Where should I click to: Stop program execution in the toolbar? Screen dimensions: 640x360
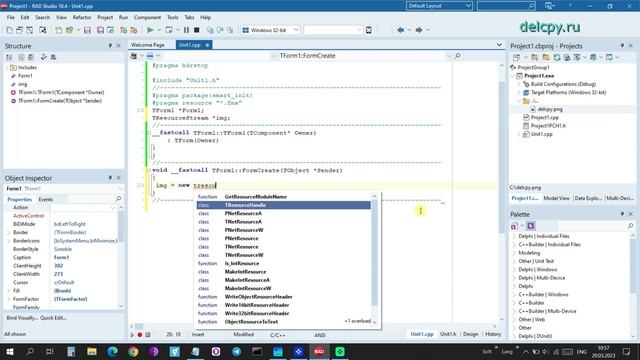pos(197,30)
